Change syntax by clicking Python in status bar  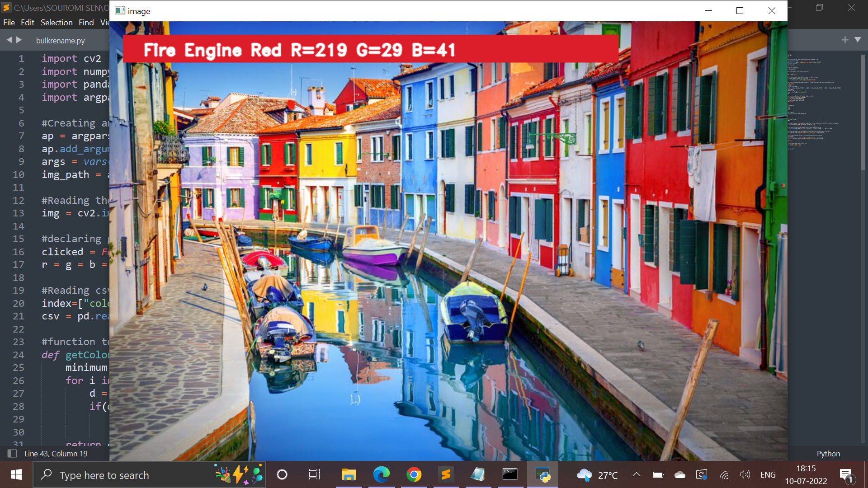click(828, 453)
